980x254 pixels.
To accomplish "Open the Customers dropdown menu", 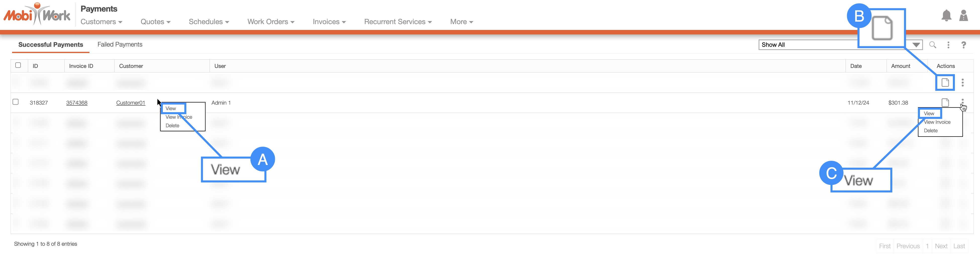I will [x=101, y=22].
